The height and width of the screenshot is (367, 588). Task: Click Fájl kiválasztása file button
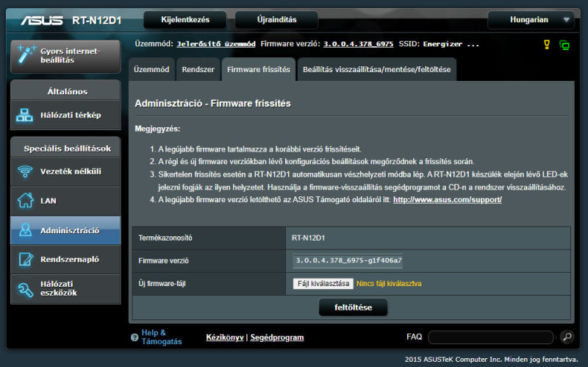(x=323, y=284)
